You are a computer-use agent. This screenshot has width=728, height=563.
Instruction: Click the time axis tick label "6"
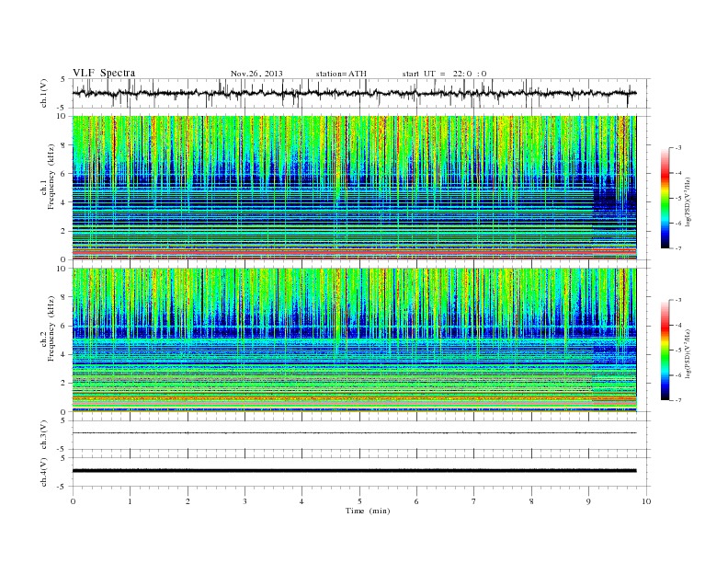(x=416, y=501)
